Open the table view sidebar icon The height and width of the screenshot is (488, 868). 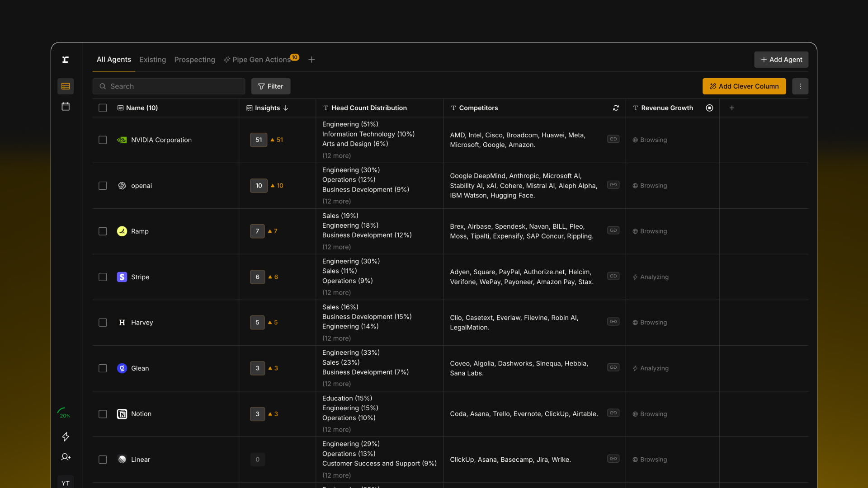tap(66, 86)
